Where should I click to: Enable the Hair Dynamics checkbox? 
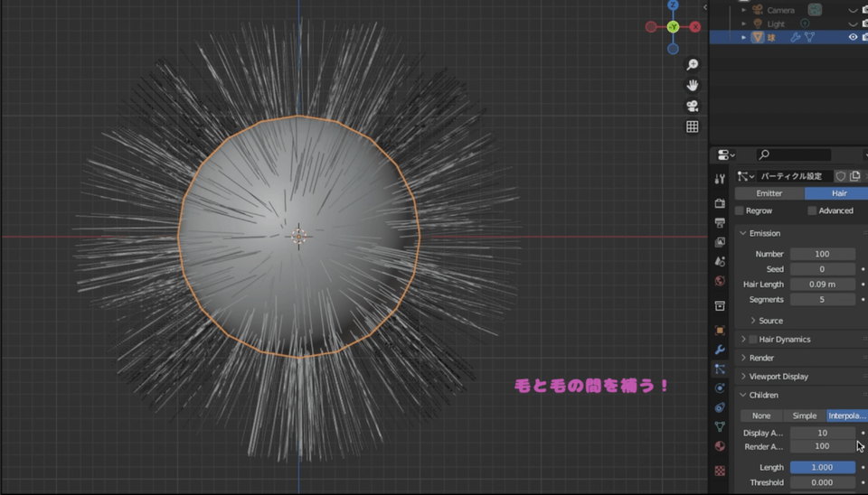point(753,339)
